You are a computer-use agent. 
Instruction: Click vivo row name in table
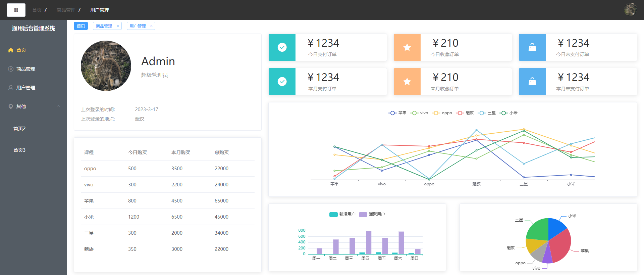tap(89, 185)
